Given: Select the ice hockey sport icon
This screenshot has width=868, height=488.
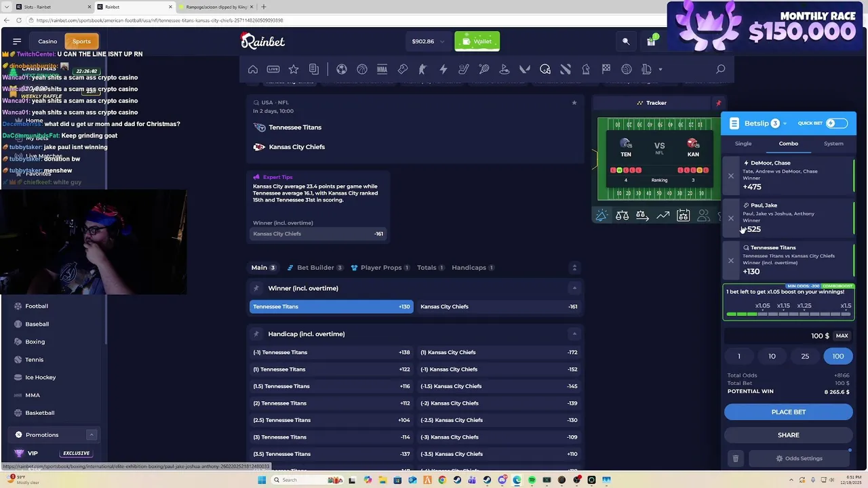Looking at the screenshot, I should [x=464, y=69].
